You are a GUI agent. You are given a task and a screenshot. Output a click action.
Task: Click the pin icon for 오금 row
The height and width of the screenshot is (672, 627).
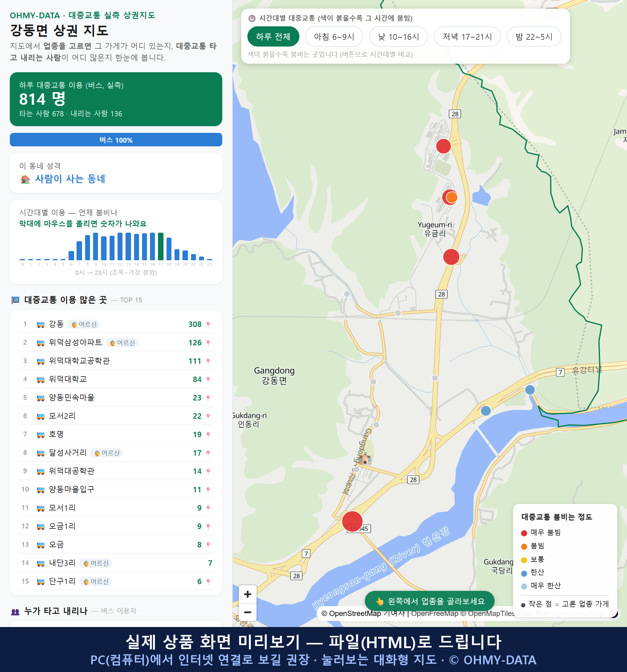coord(208,545)
